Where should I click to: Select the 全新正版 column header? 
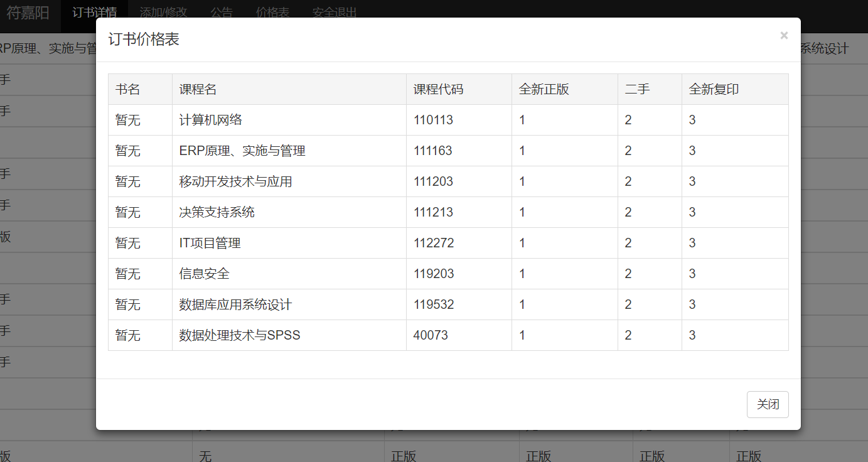click(544, 89)
